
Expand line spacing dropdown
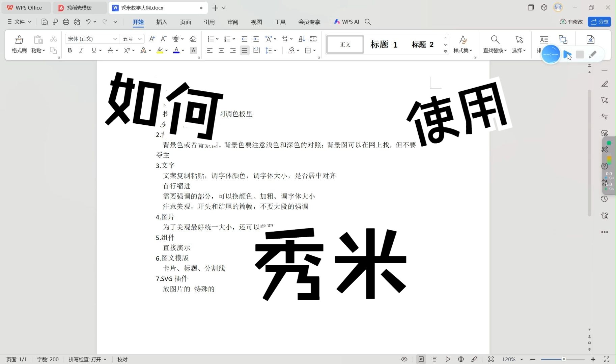275,51
